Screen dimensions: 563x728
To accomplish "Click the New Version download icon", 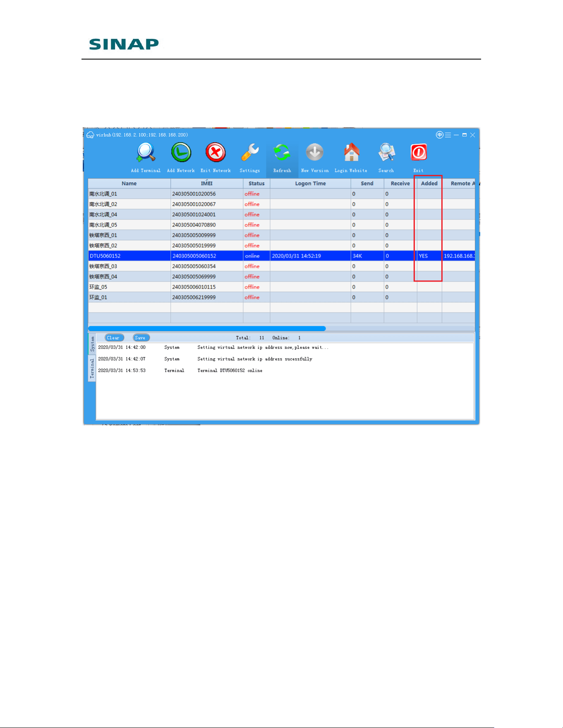I will click(314, 153).
